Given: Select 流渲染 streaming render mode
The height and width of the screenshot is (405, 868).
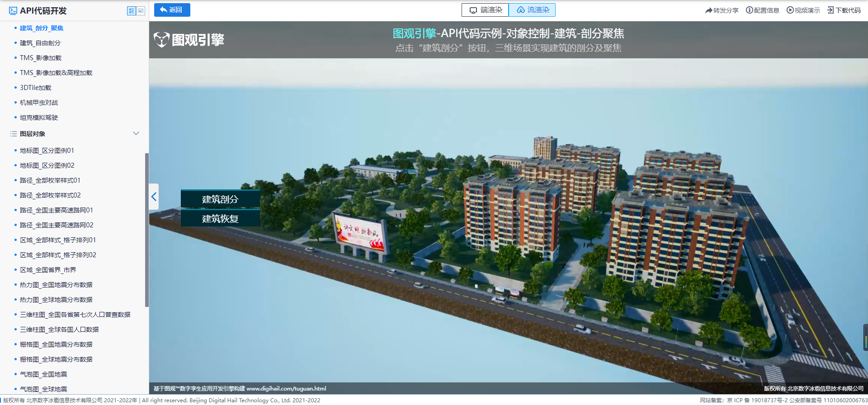Looking at the screenshot, I should pyautogui.click(x=532, y=10).
